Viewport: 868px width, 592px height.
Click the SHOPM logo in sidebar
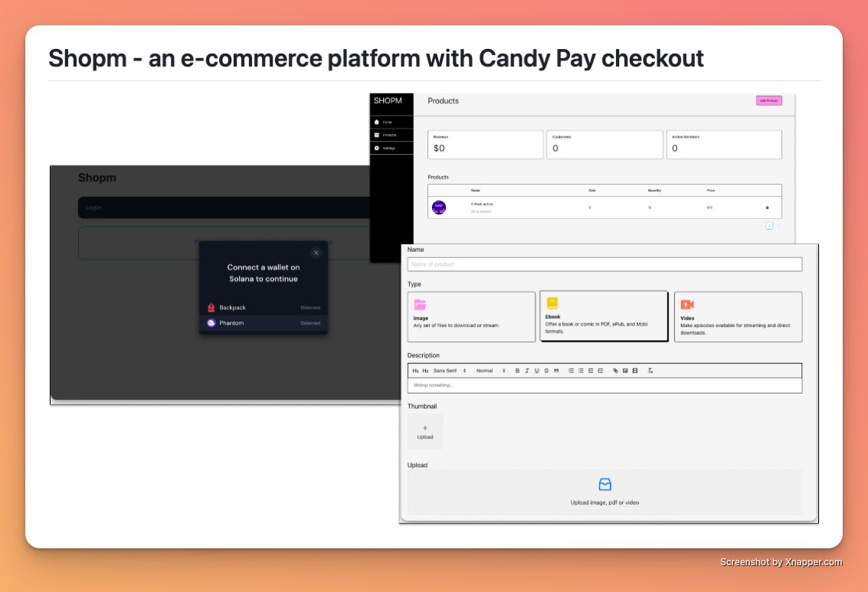click(388, 100)
